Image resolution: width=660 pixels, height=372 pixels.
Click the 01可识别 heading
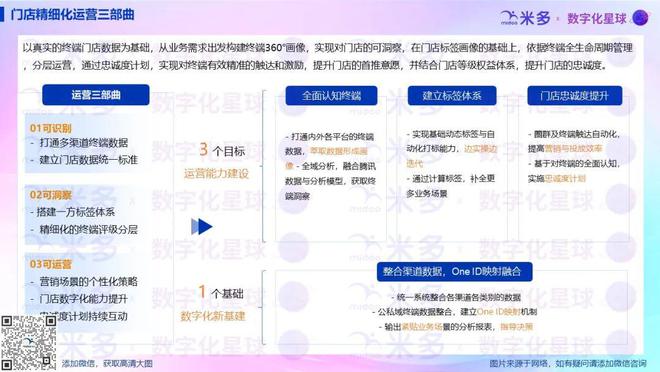click(x=51, y=128)
